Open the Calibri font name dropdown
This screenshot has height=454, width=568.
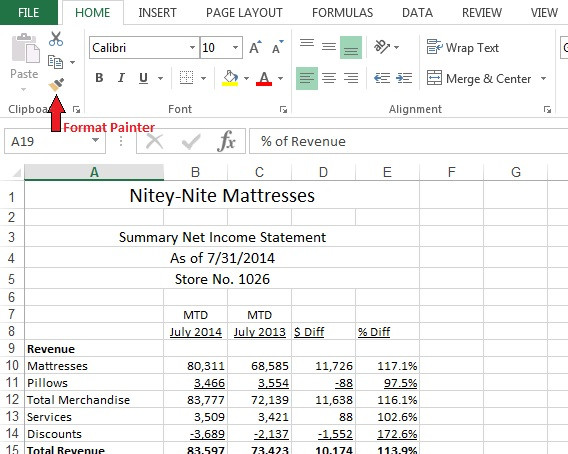pos(192,47)
